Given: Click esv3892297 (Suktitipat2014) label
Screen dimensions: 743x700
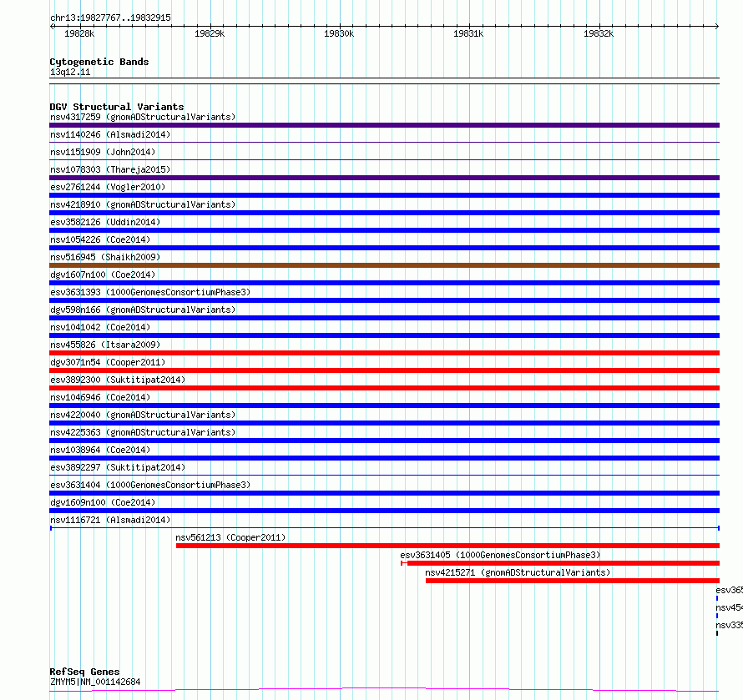Looking at the screenshot, I should [x=118, y=467].
